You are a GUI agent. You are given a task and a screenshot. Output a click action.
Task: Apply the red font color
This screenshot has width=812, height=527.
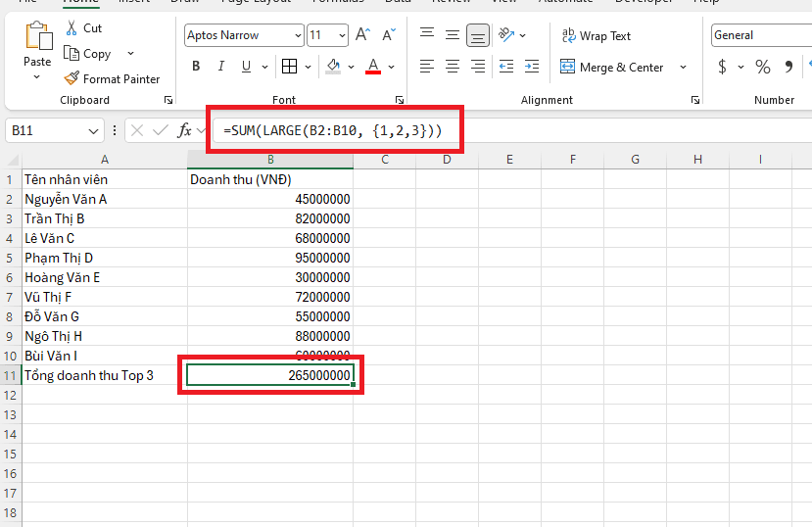373,67
